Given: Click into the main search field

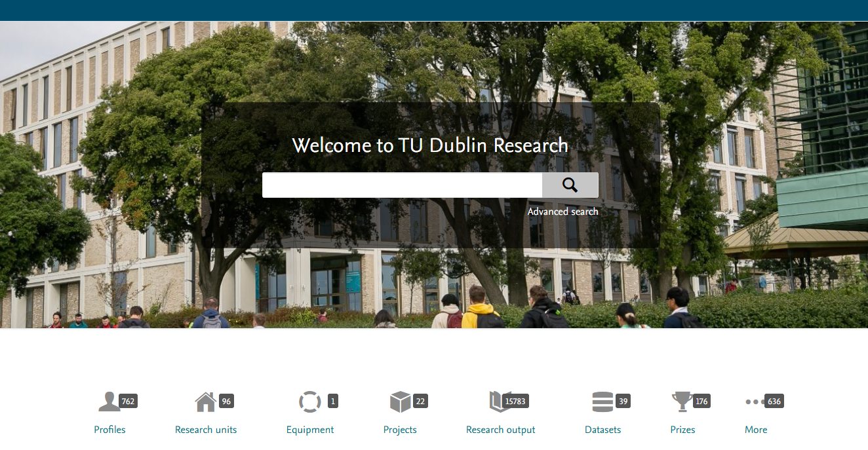Looking at the screenshot, I should (x=402, y=185).
